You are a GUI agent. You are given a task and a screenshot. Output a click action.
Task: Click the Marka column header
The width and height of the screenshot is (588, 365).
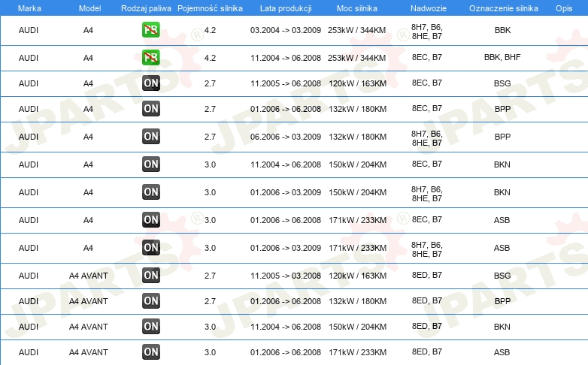(29, 8)
